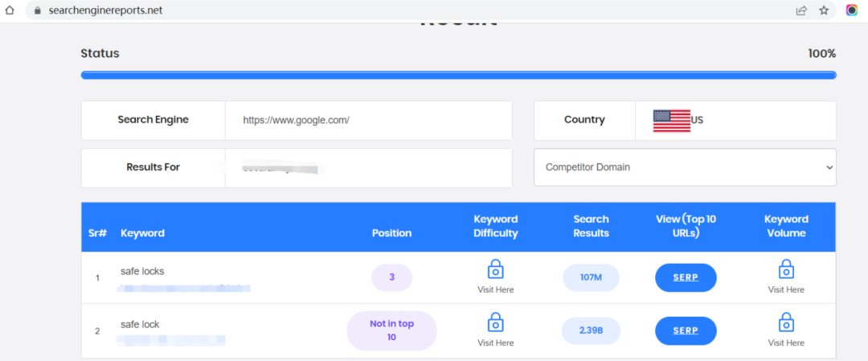Open SERP results for safe lock
Screen dimensions: 868x361
685,330
